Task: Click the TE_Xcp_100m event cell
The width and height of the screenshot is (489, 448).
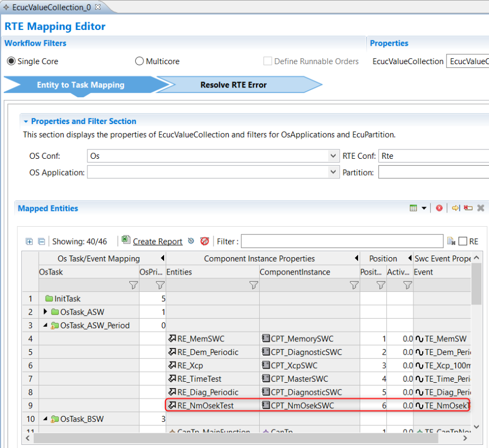Action: [442, 365]
